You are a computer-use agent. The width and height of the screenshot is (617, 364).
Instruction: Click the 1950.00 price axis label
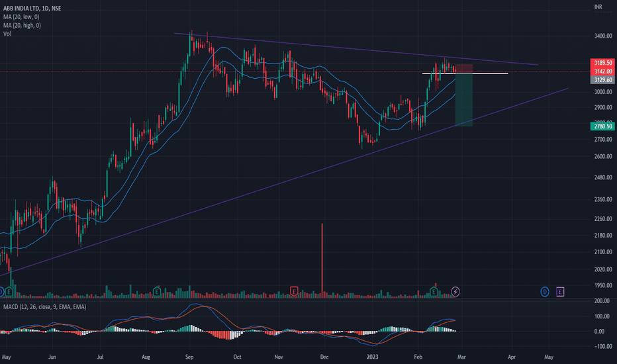[603, 286]
